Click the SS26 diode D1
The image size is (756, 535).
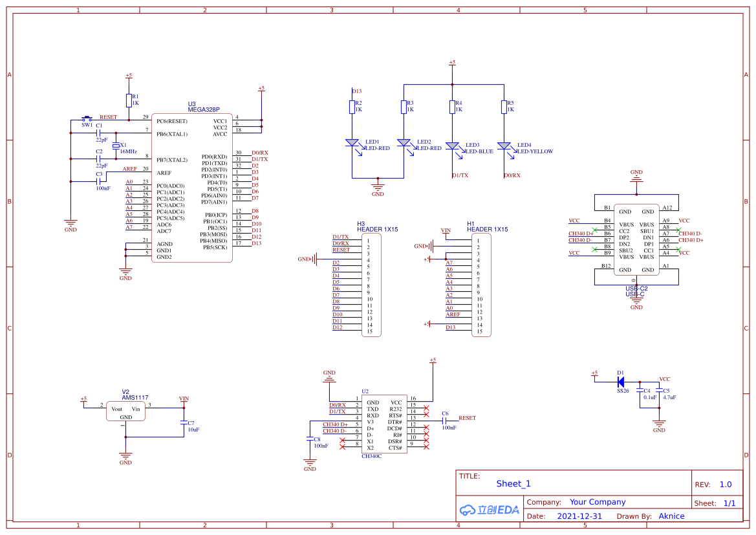(x=621, y=382)
